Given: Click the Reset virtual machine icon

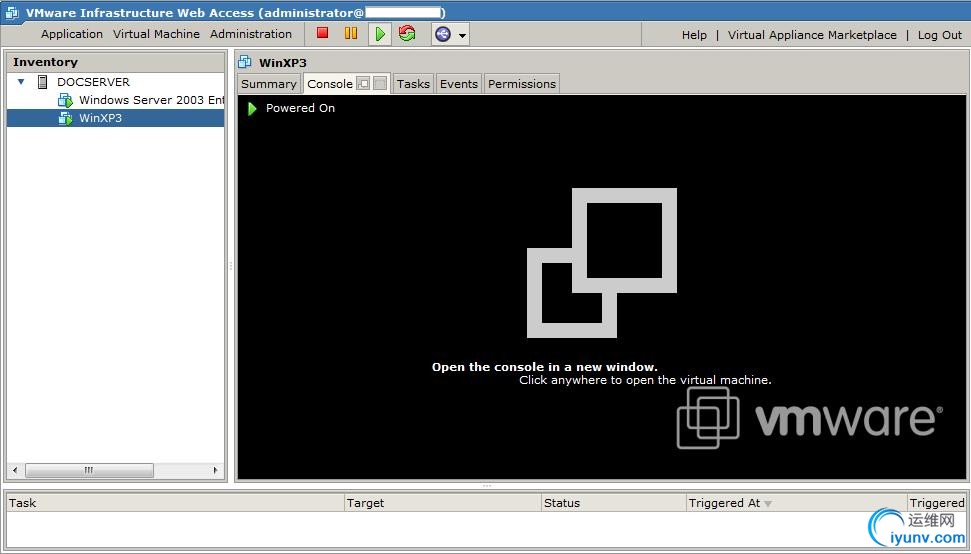Looking at the screenshot, I should click(x=407, y=33).
